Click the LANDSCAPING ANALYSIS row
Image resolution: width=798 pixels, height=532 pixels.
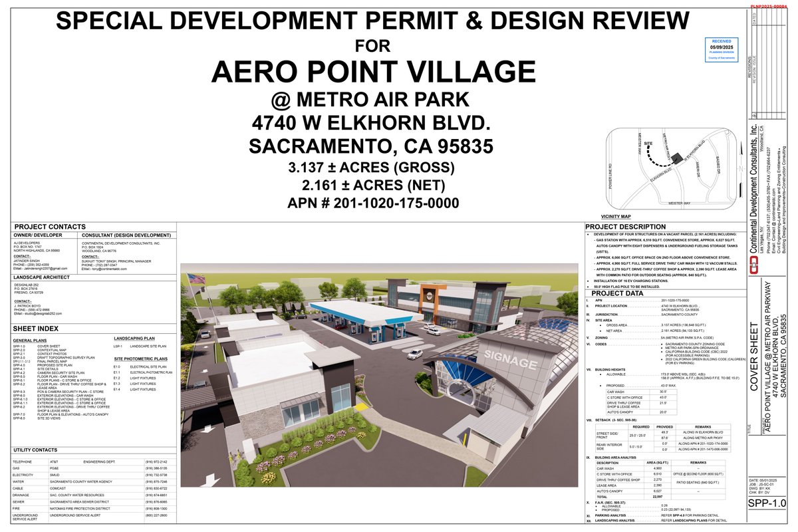point(655,521)
